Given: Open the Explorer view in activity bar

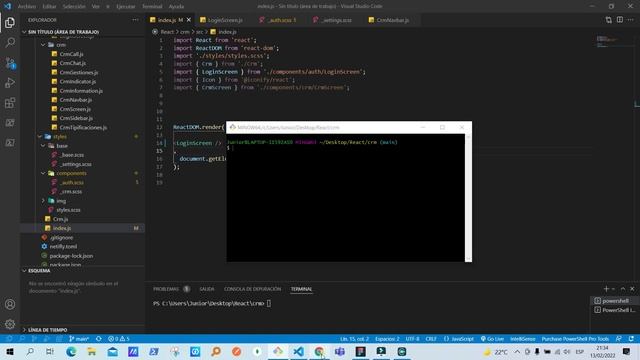Looking at the screenshot, I should 10,22.
